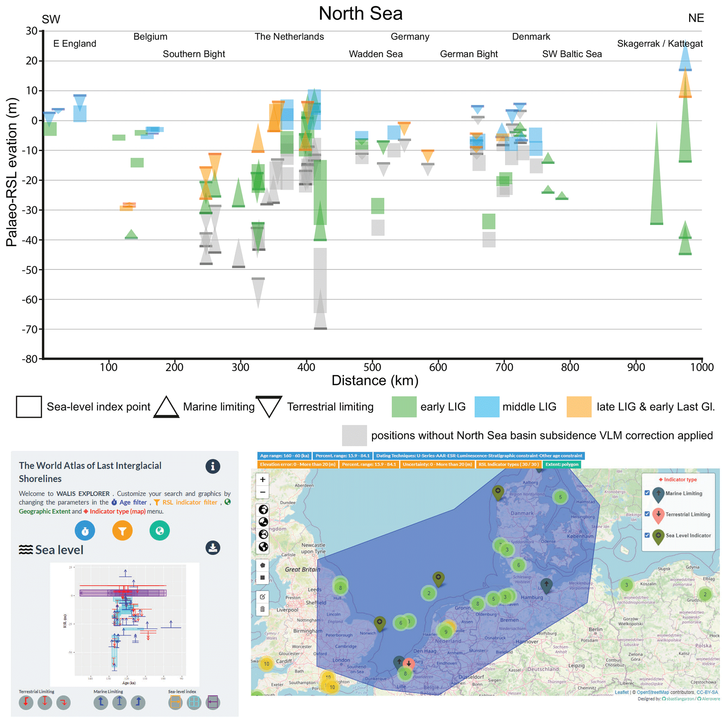Click the edit layers icon on map
This screenshot has width=728, height=723.
263,597
